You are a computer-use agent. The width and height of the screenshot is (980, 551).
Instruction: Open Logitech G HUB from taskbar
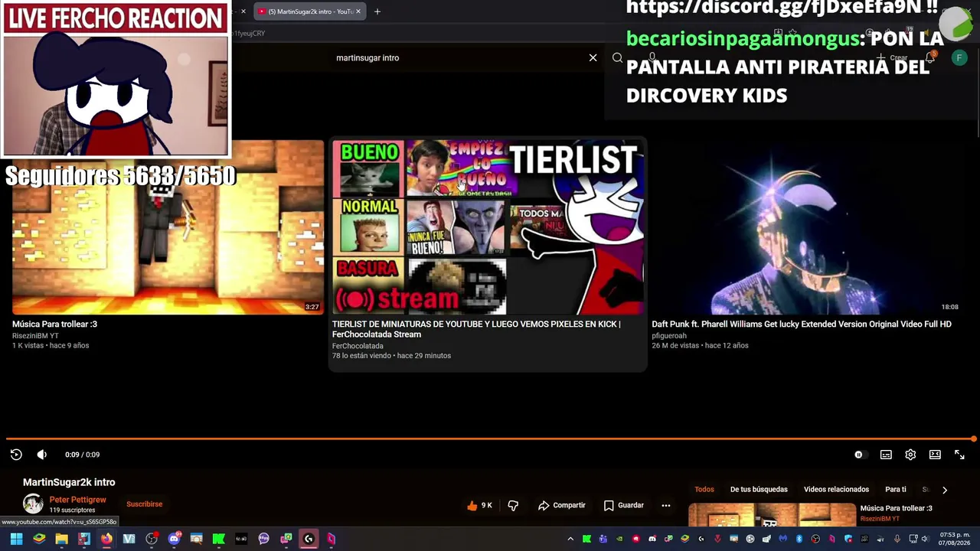tap(309, 539)
